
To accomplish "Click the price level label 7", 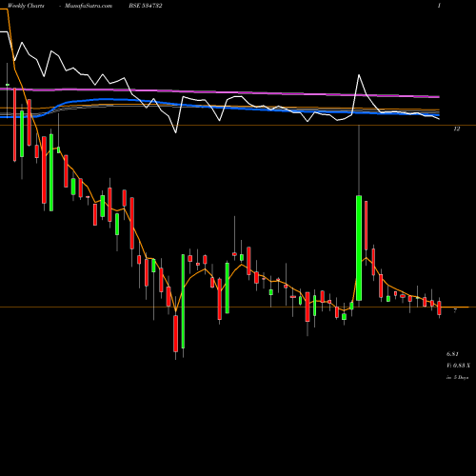I will click(455, 310).
